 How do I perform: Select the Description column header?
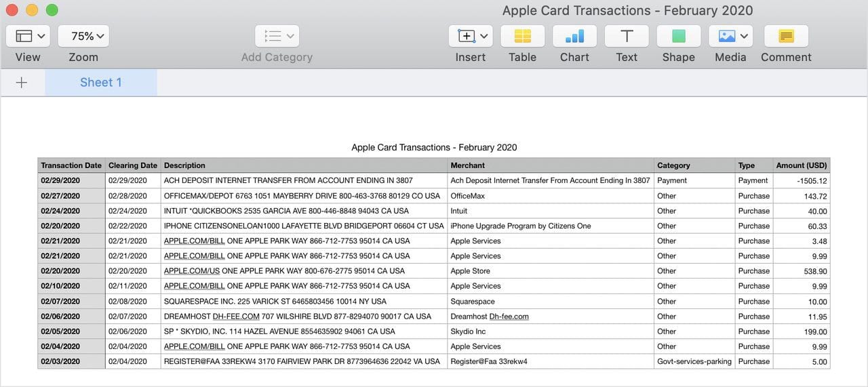click(x=304, y=165)
